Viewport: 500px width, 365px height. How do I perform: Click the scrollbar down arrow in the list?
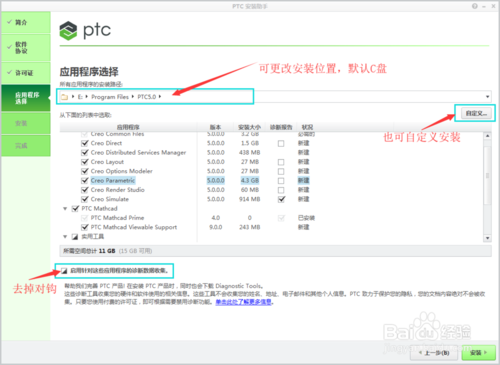click(x=487, y=238)
